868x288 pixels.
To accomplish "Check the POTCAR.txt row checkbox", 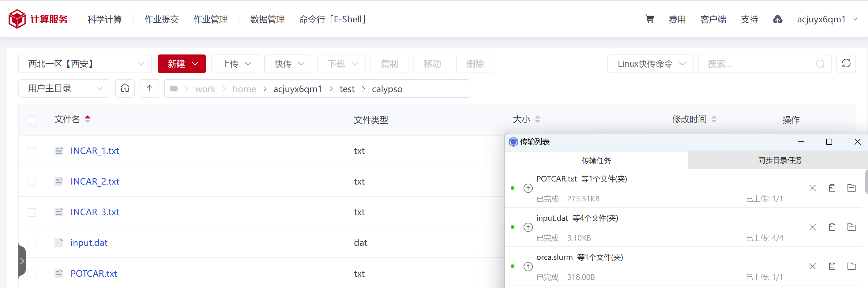I will pyautogui.click(x=32, y=274).
